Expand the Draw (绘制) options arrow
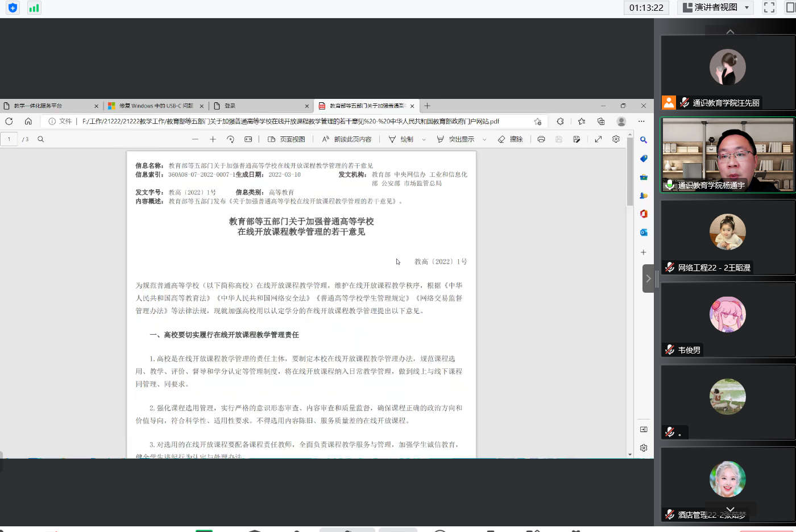 [424, 139]
